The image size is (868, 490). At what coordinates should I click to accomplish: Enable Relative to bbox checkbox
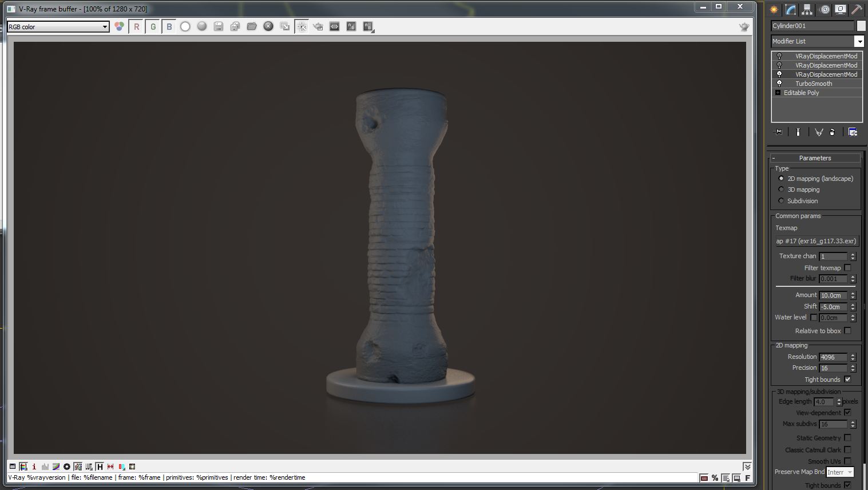point(847,331)
